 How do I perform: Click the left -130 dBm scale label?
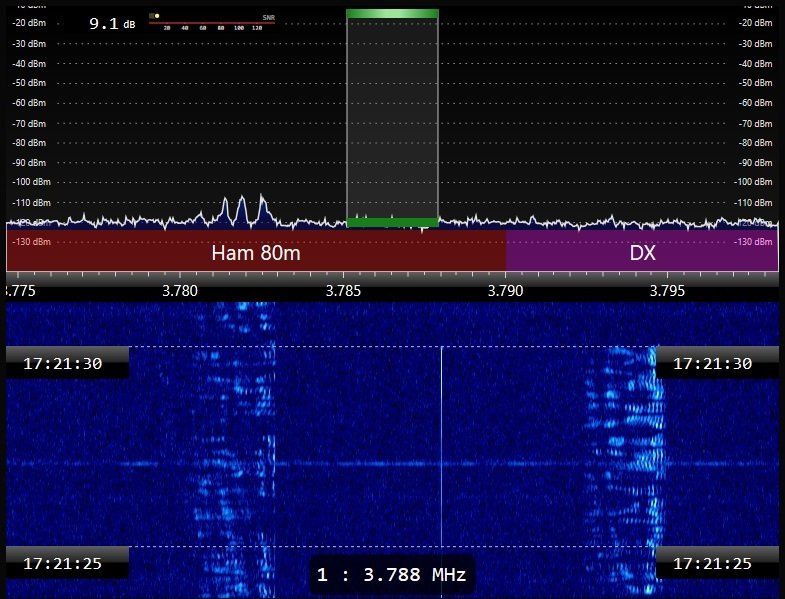click(31, 242)
